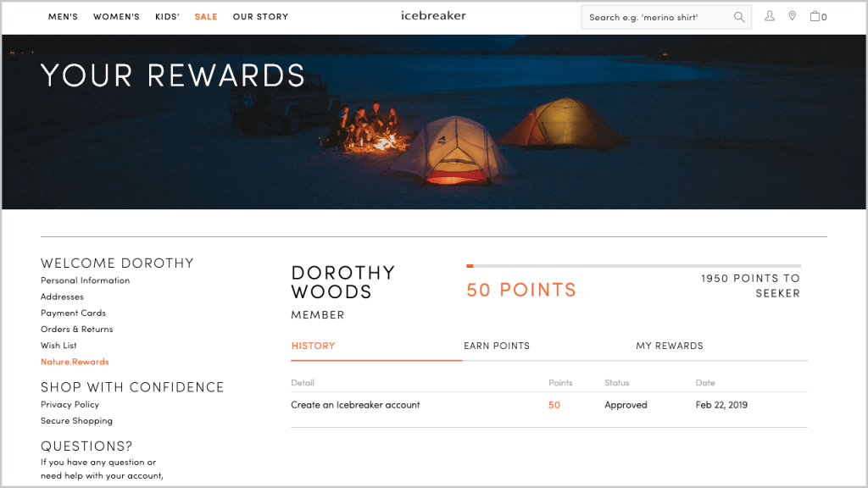868x488 pixels.
Task: Click 'Create an Icebreaker account' detail
Action: (x=355, y=405)
